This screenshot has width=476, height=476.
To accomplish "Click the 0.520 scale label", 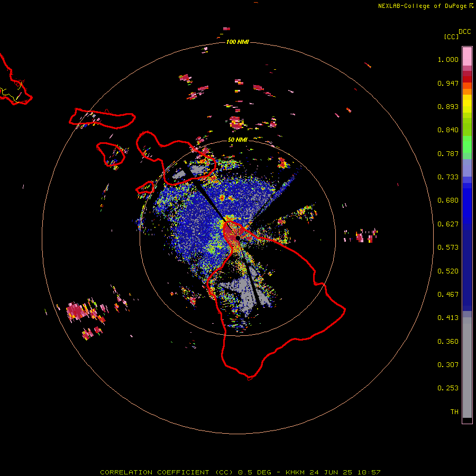I will (x=448, y=271).
